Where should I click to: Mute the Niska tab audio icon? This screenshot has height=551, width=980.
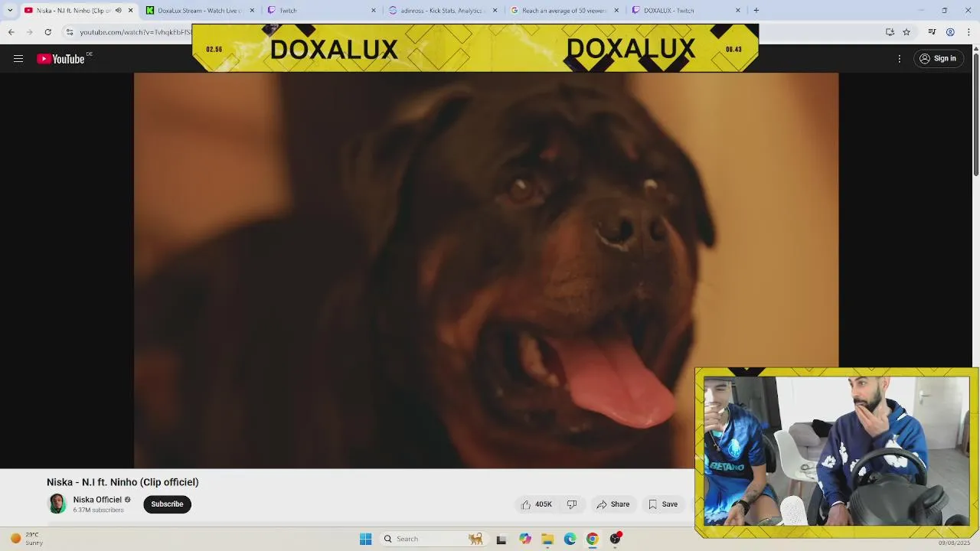[118, 11]
